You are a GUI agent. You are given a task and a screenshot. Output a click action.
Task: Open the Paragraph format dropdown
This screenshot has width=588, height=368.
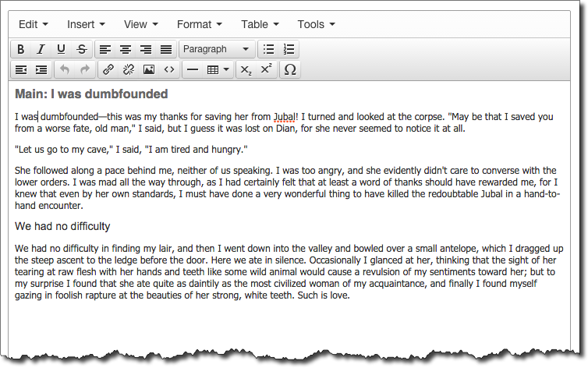216,49
